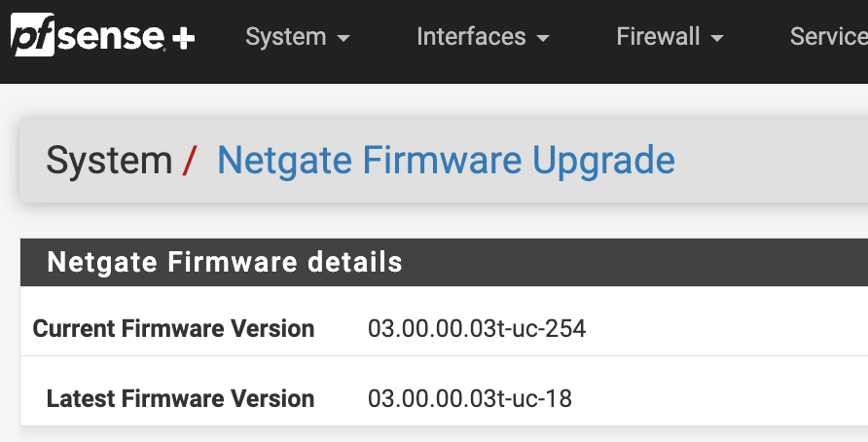Screen dimensions: 868x442
Task: Click the current firmware value 03.00.00.03t-uc-254
Action: [x=477, y=329]
